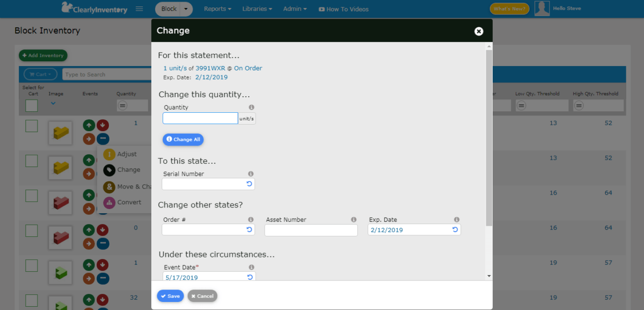644x310 pixels.
Task: Check the cart checkbox for the first row
Action: pyautogui.click(x=31, y=125)
